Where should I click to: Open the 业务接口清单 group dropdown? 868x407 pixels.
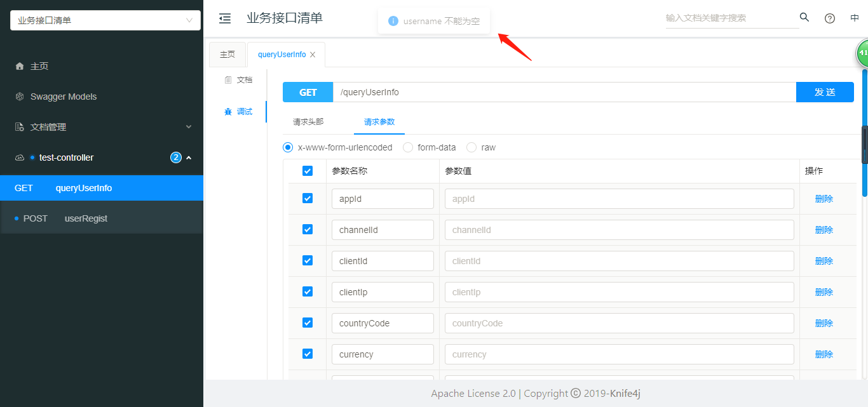coord(105,20)
